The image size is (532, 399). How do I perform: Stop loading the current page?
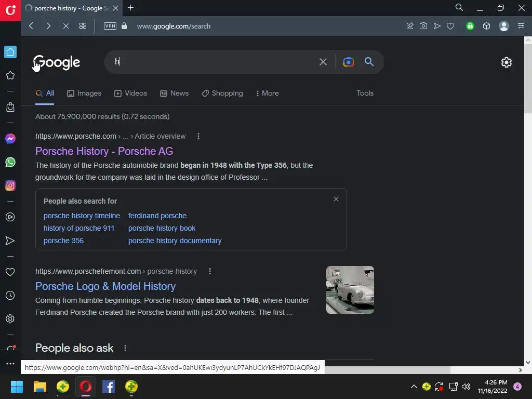pos(66,26)
